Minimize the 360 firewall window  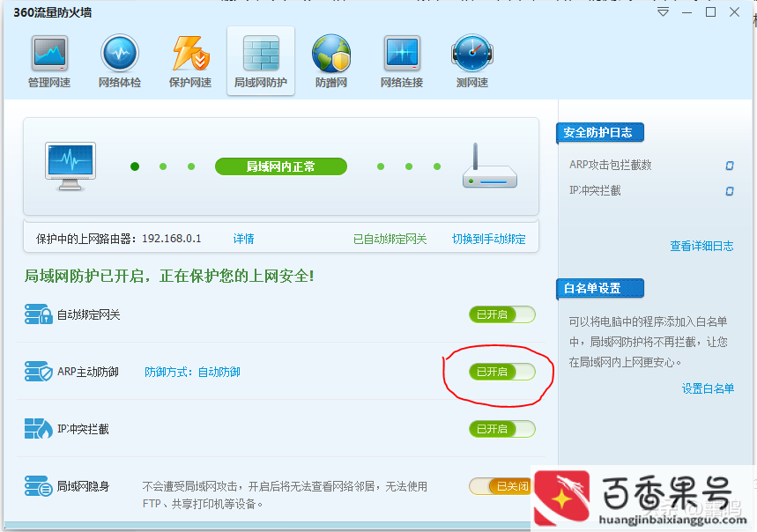click(687, 12)
